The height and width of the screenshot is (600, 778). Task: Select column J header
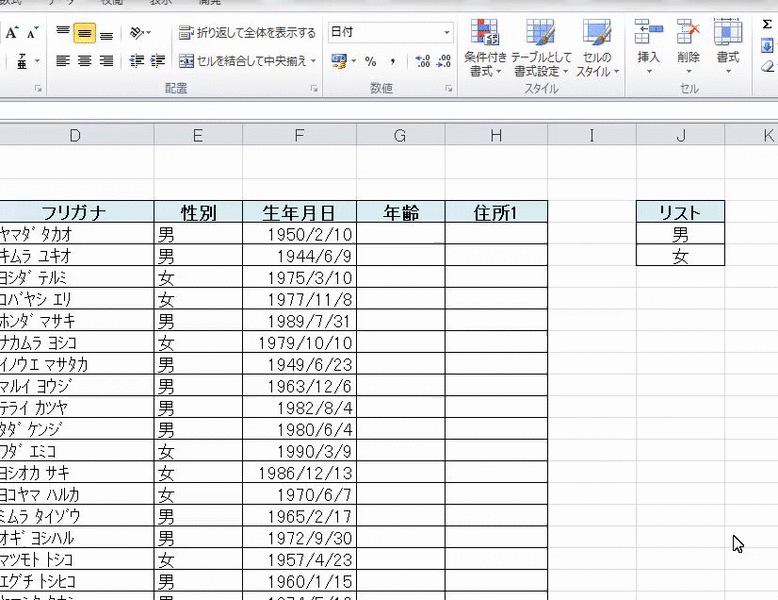(680, 135)
